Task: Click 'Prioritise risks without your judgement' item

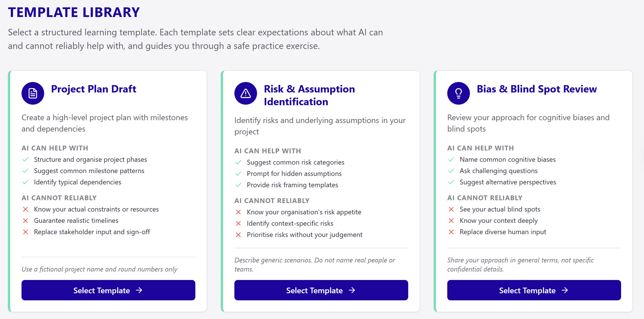Action: pyautogui.click(x=304, y=235)
